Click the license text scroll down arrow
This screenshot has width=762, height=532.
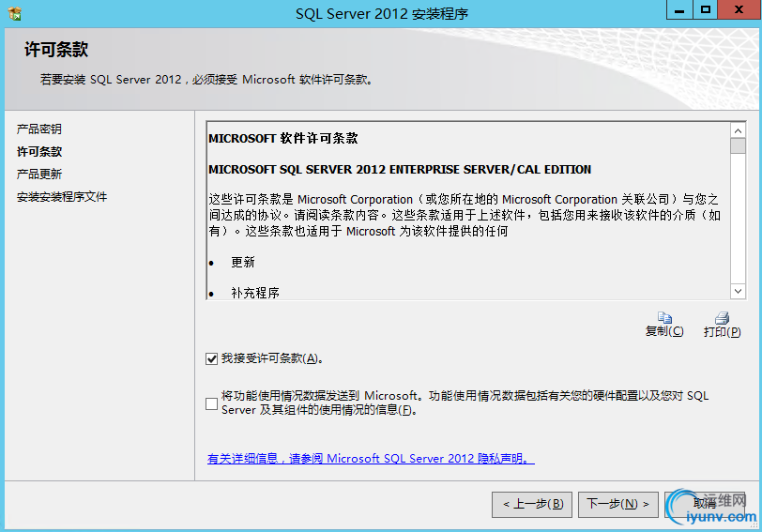pyautogui.click(x=739, y=291)
